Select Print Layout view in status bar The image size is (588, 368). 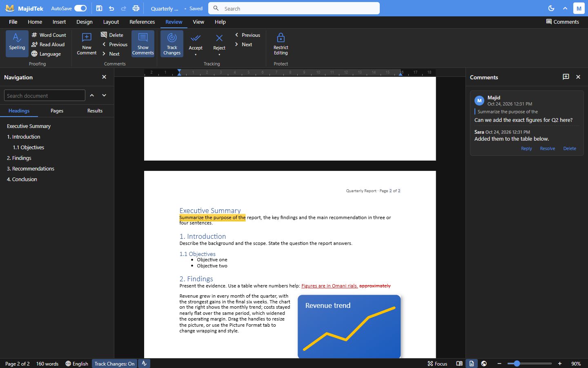coord(472,364)
